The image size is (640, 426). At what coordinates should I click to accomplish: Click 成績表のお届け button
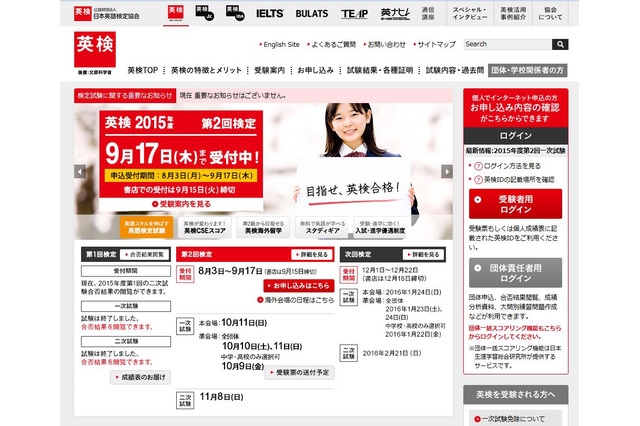coord(140,377)
